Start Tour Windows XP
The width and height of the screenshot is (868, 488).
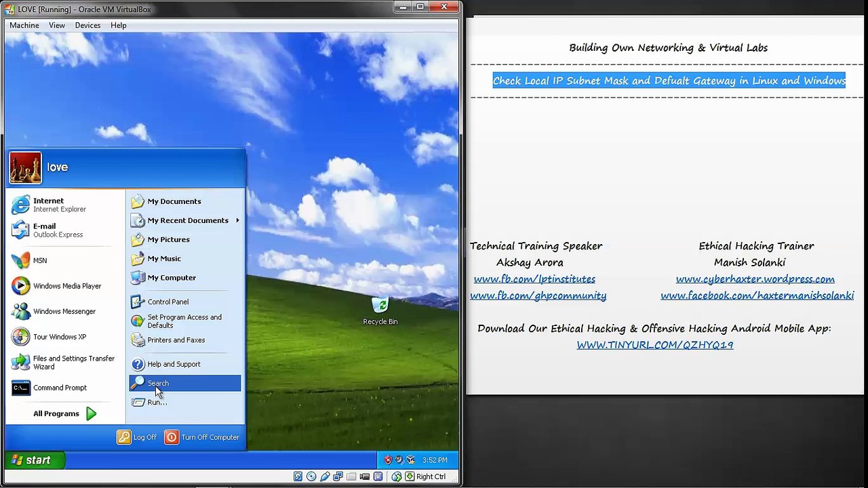[65, 337]
